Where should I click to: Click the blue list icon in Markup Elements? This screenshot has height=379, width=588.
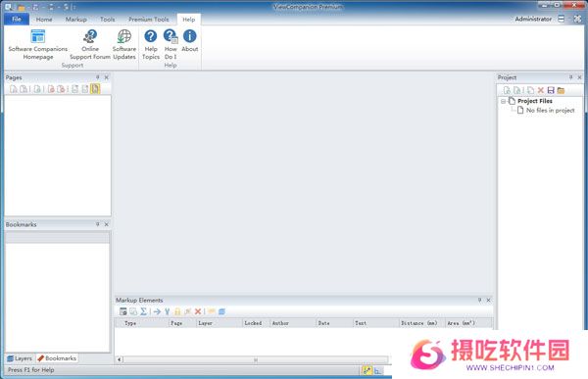[x=221, y=311]
